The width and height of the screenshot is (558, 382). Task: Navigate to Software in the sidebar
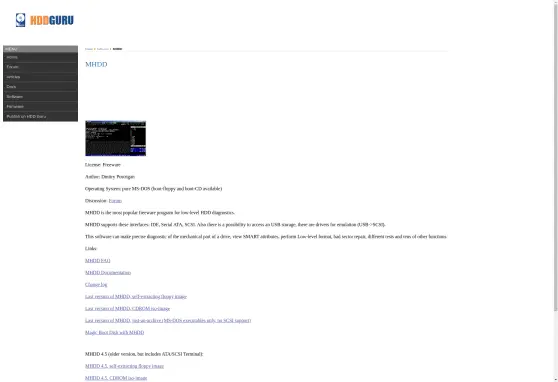41,97
